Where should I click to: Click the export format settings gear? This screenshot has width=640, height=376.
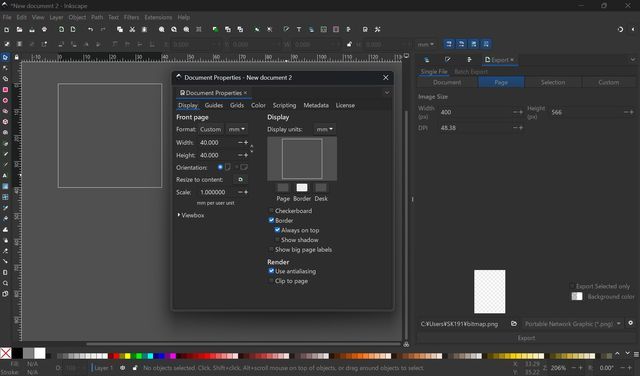pos(631,323)
